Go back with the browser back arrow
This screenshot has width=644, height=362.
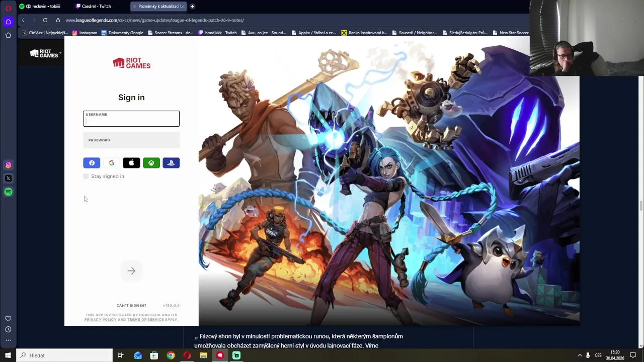coord(23,20)
